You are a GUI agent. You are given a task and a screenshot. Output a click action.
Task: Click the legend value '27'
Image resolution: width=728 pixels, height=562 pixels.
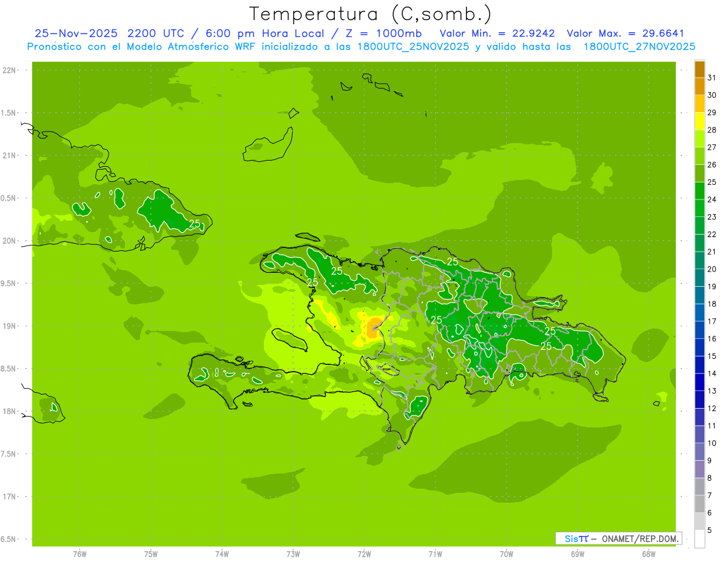coord(712,147)
